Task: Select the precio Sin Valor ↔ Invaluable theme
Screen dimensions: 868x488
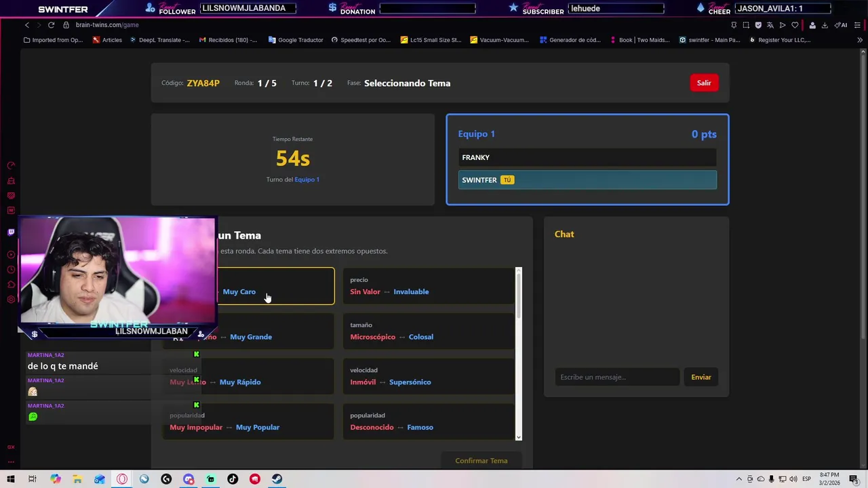Action: [x=429, y=286]
